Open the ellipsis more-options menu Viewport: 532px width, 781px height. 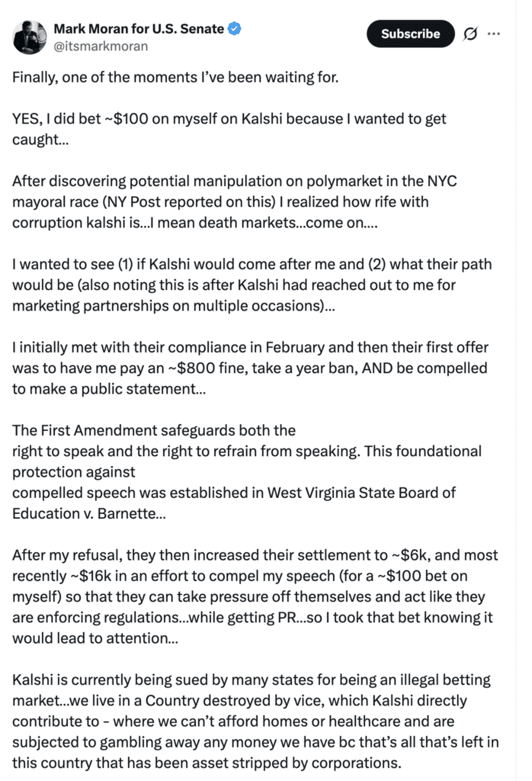click(492, 34)
